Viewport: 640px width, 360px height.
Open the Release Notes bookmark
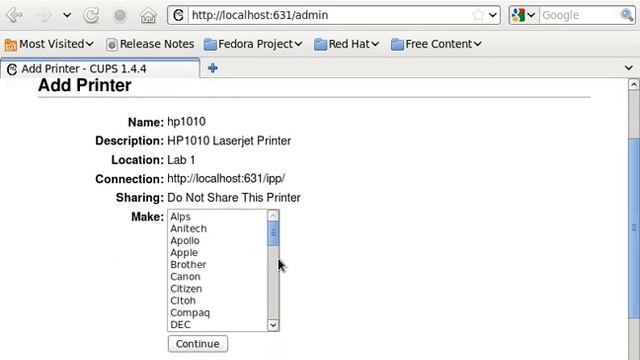150,44
